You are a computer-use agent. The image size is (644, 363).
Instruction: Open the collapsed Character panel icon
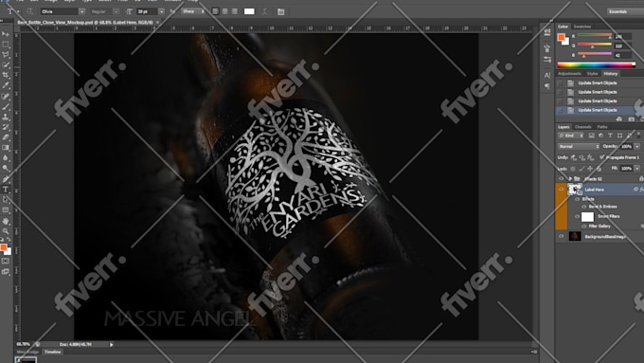point(547,75)
